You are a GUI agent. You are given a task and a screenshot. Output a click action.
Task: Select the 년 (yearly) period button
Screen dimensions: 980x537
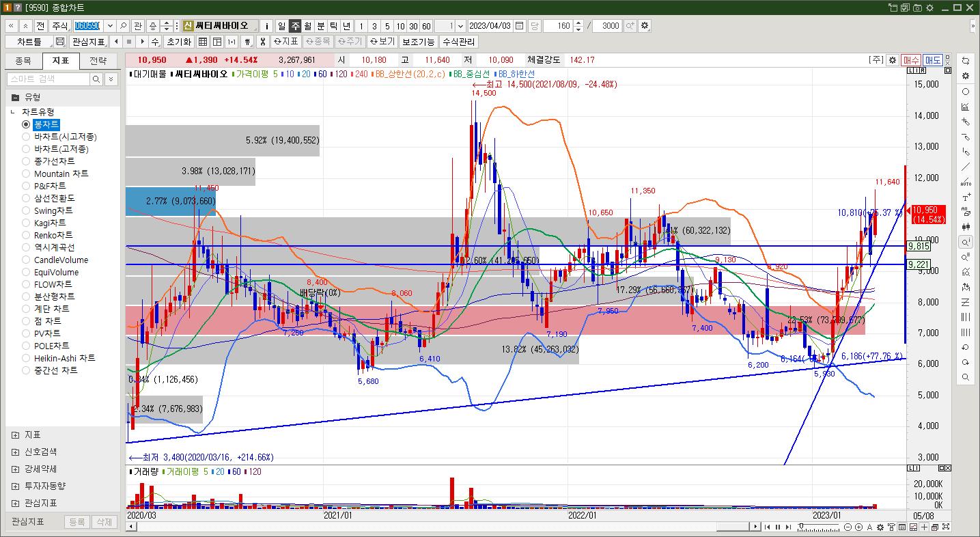[x=347, y=26]
